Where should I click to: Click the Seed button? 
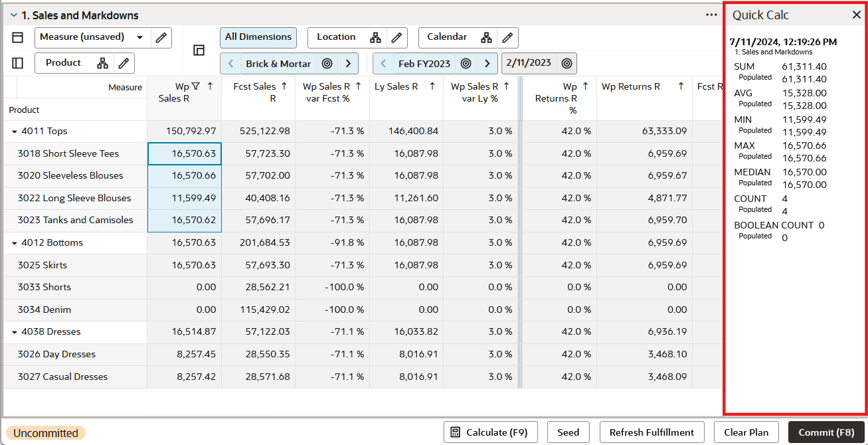point(568,432)
